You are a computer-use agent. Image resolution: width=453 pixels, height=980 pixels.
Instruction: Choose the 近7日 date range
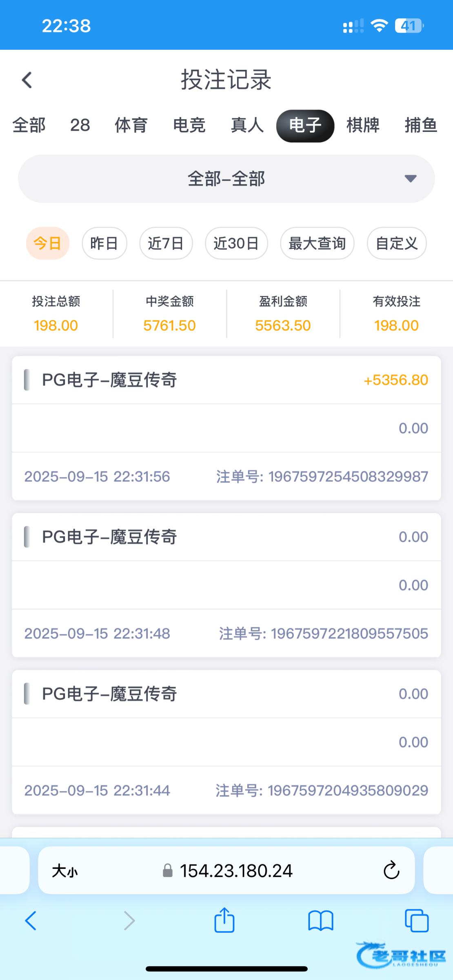[166, 243]
